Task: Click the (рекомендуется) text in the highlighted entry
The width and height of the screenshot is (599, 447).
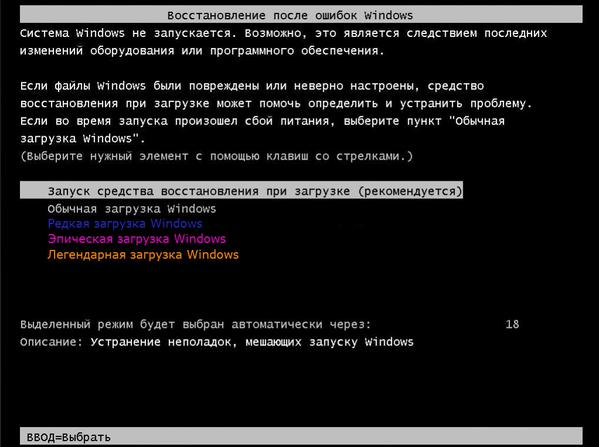Action: (410, 191)
